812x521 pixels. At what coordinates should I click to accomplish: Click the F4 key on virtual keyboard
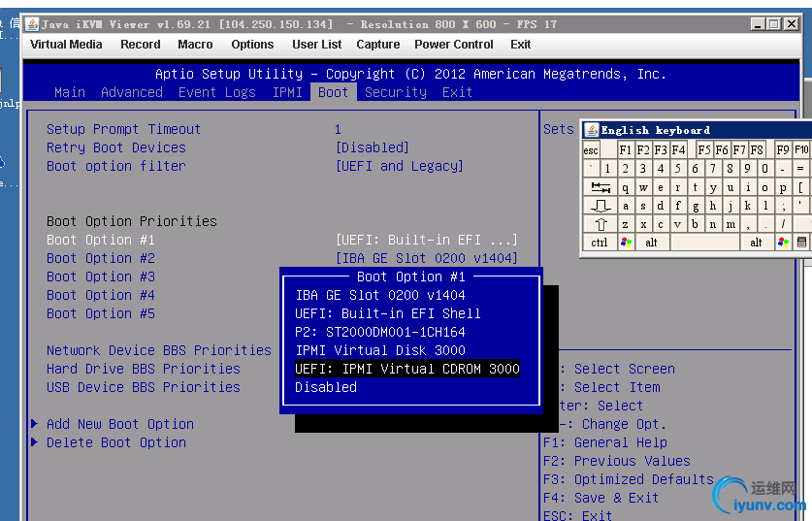click(678, 150)
